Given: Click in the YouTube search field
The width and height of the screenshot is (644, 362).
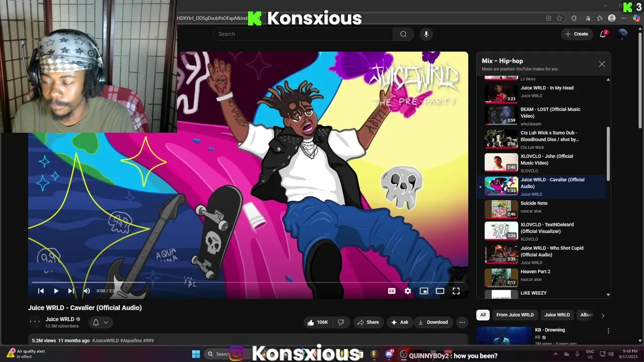Looking at the screenshot, I should click(303, 34).
